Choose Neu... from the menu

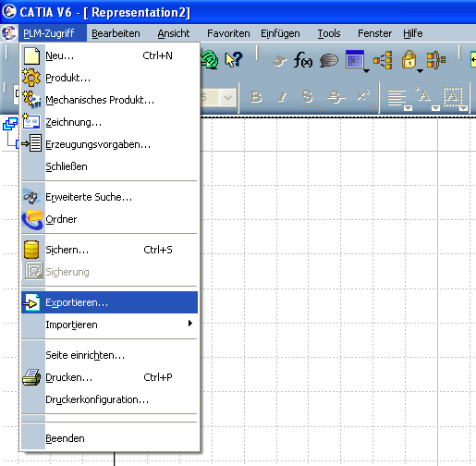click(109, 55)
